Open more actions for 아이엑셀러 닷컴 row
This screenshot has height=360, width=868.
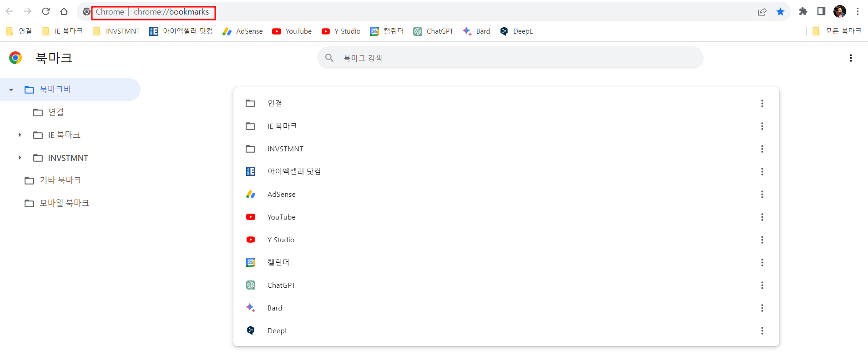point(762,171)
